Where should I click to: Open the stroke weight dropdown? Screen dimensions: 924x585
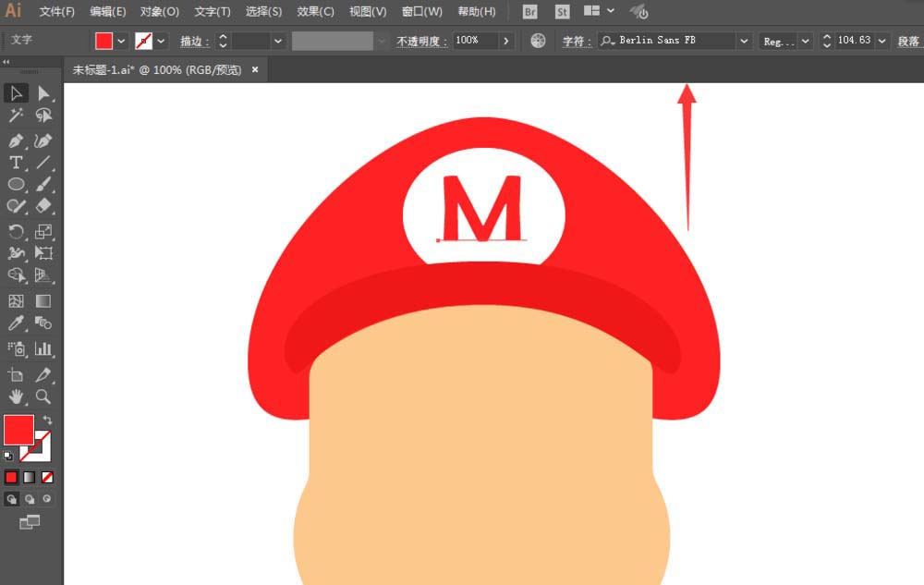point(278,41)
